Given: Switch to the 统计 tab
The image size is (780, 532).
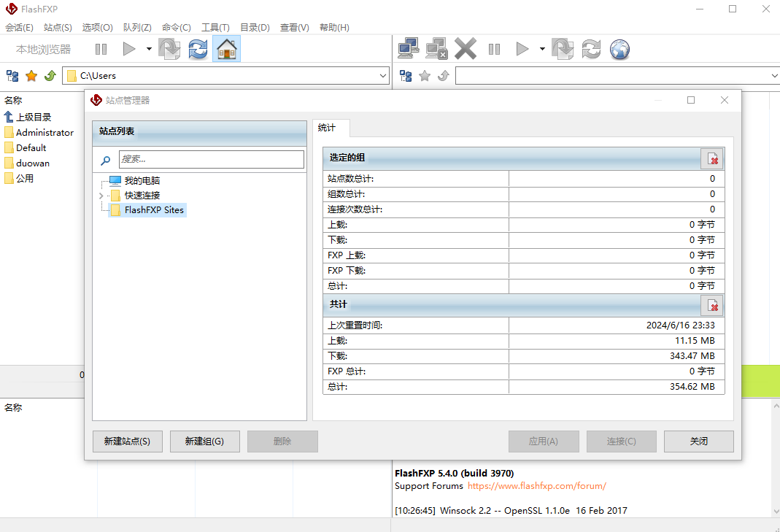Looking at the screenshot, I should coord(331,128).
